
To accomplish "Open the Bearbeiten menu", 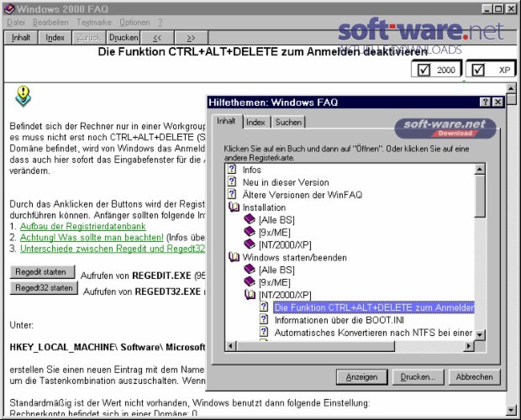I will pos(50,22).
